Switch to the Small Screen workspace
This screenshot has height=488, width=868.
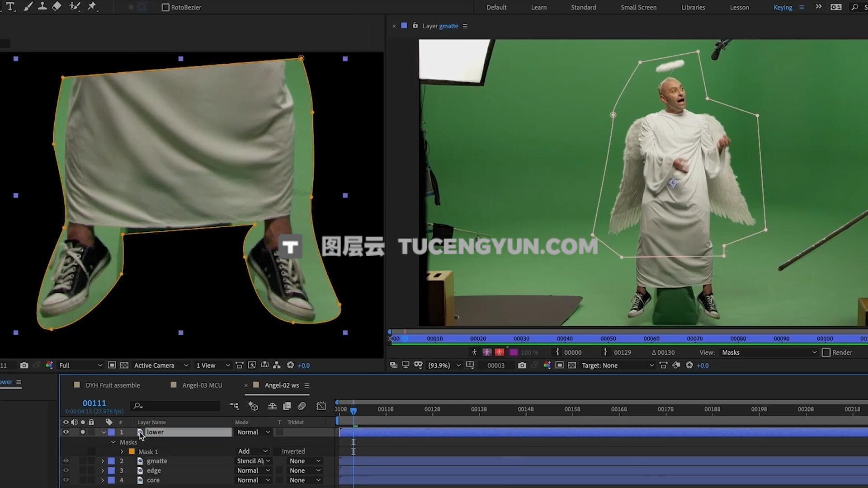(638, 7)
